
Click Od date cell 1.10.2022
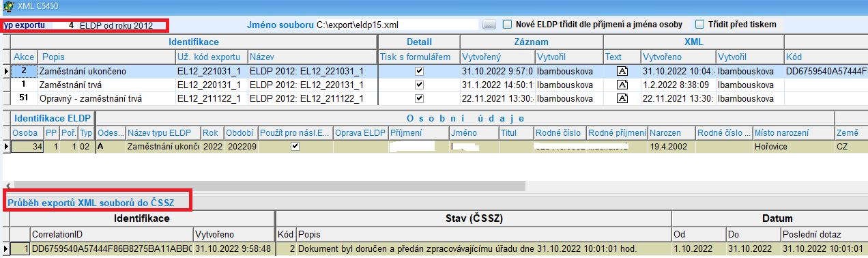[699, 249]
